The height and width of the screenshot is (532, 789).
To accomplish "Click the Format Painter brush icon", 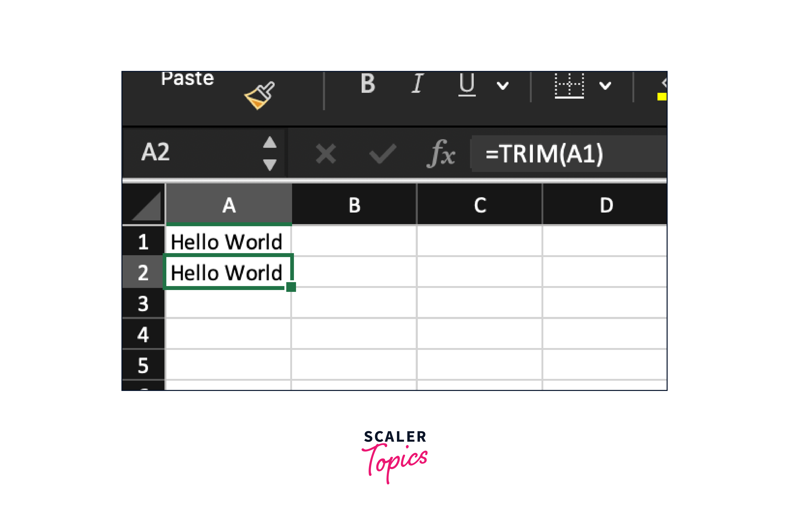I will point(260,95).
